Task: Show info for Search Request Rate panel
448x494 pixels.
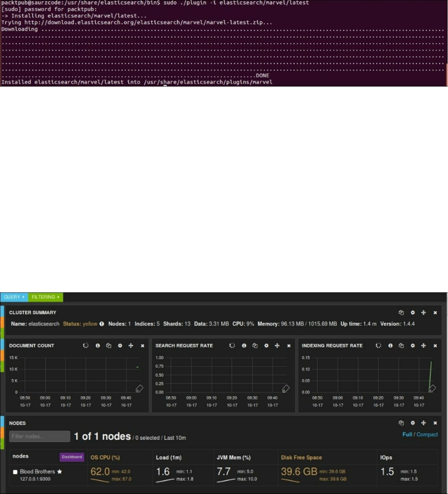Action: pyautogui.click(x=244, y=346)
